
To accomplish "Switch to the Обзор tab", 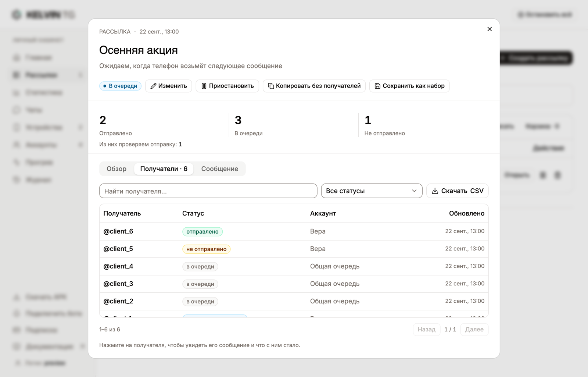I will [116, 169].
